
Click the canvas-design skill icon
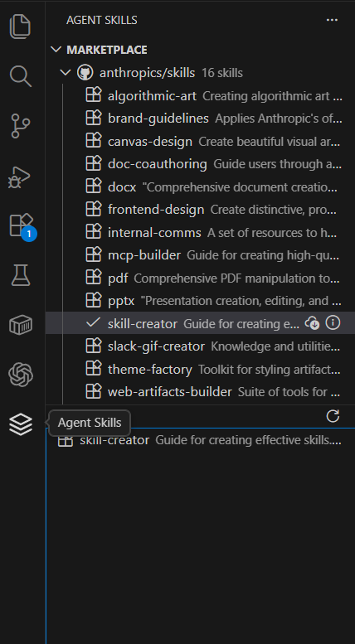pyautogui.click(x=93, y=141)
